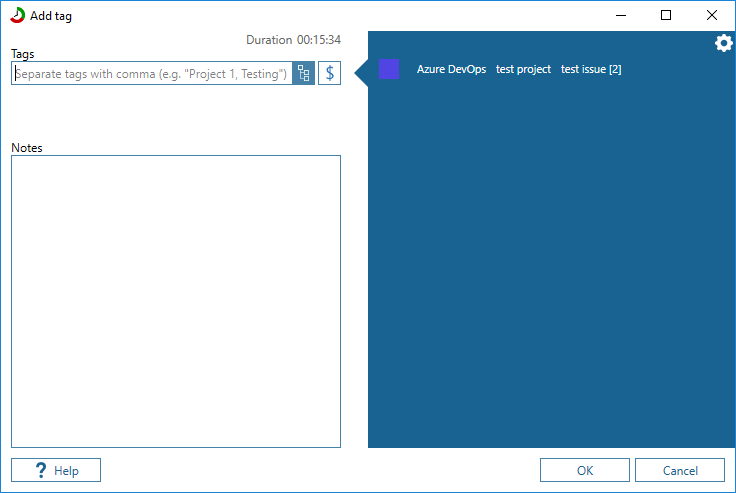The image size is (736, 493).
Task: Maximize the Add tag window
Action: [x=666, y=15]
